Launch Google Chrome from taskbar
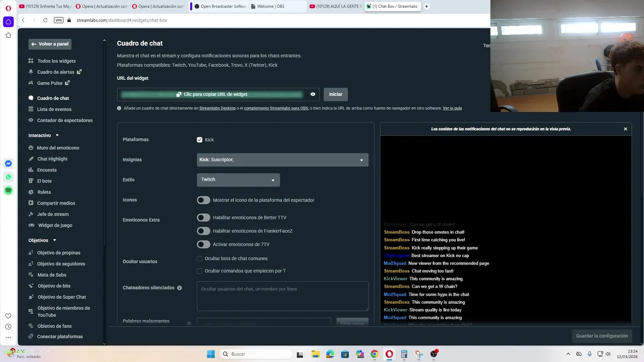Screen dimensions: 644x362 pyautogui.click(x=374, y=354)
